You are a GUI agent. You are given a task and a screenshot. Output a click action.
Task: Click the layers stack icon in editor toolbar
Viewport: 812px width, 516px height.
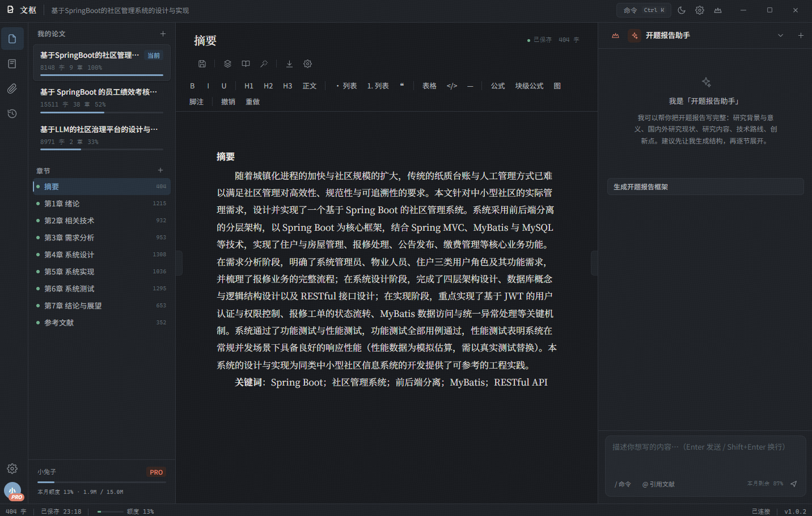point(227,64)
